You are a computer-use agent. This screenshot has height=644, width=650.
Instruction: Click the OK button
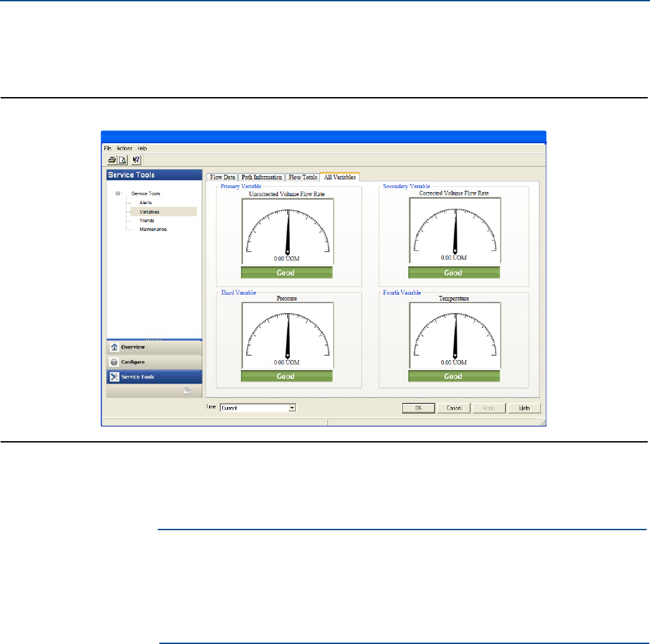(x=418, y=408)
